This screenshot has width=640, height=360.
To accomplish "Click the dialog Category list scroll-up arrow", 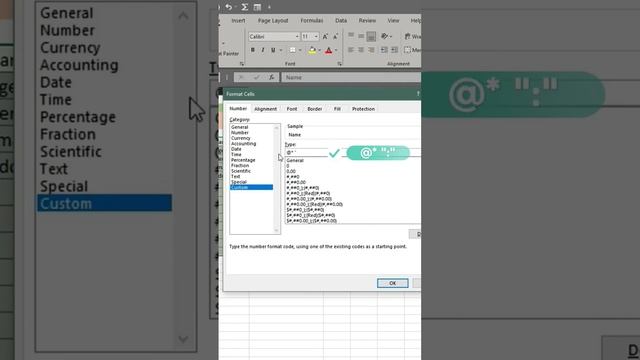I will click(x=276, y=128).
